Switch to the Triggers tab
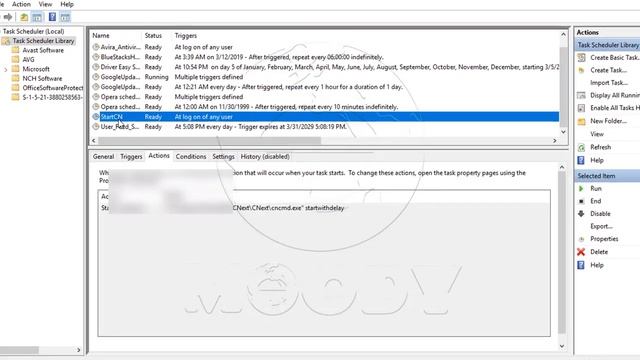The image size is (640, 360). point(131,157)
